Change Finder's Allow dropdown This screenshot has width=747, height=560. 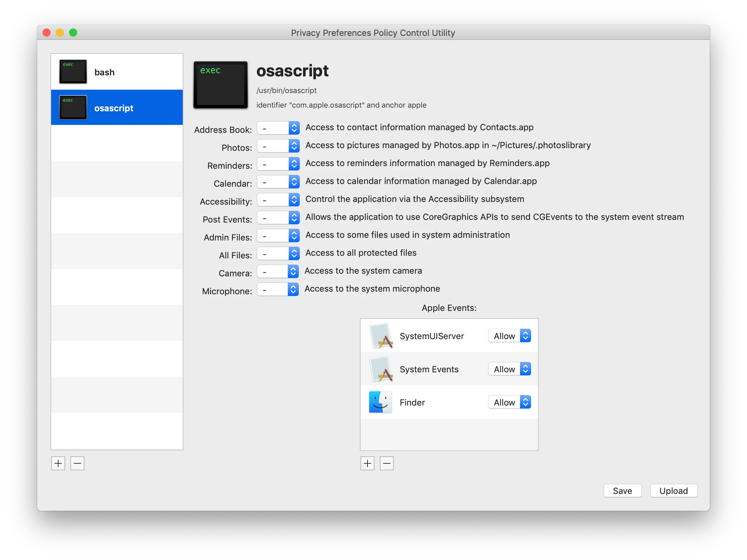pos(509,402)
